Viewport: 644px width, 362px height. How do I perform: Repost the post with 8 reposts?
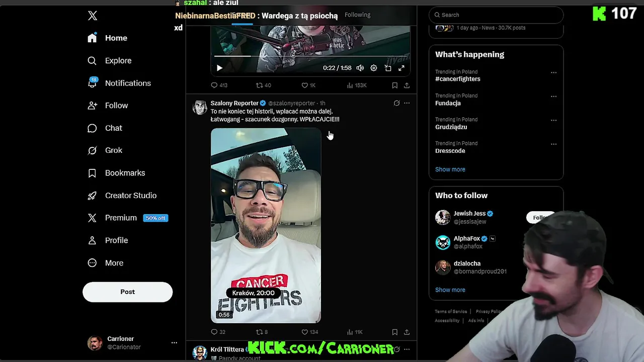click(x=262, y=332)
